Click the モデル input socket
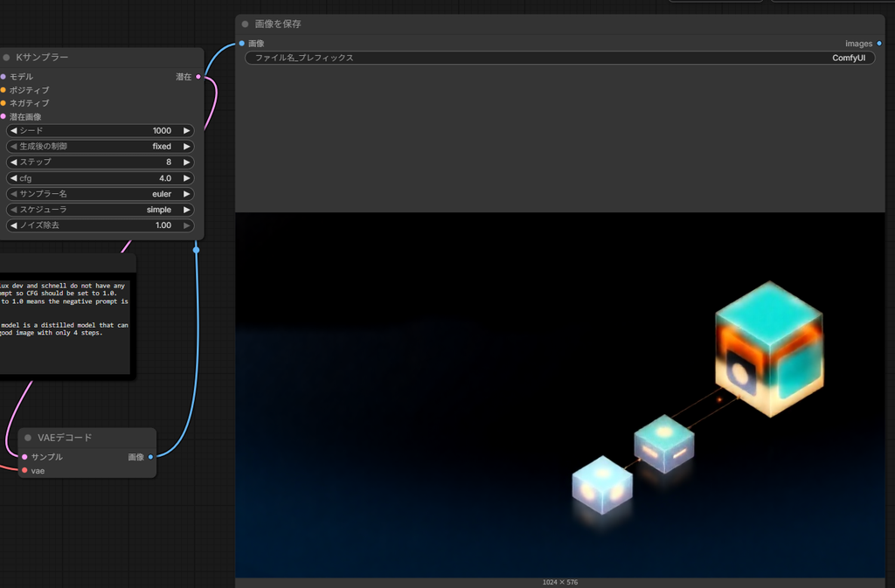Screen dimensions: 895x588 pyautogui.click(x=3, y=76)
